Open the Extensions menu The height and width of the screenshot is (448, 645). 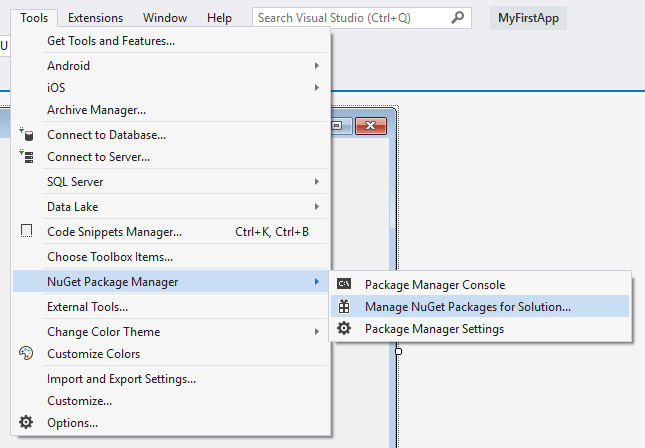95,18
